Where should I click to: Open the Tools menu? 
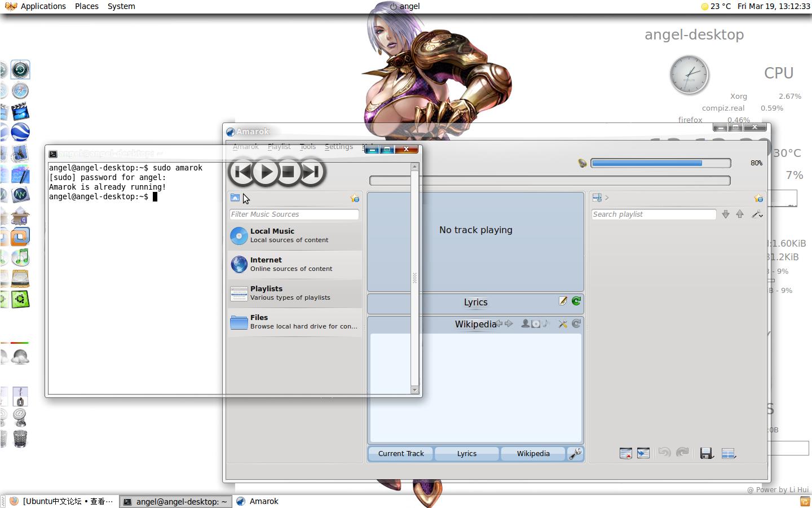click(308, 147)
